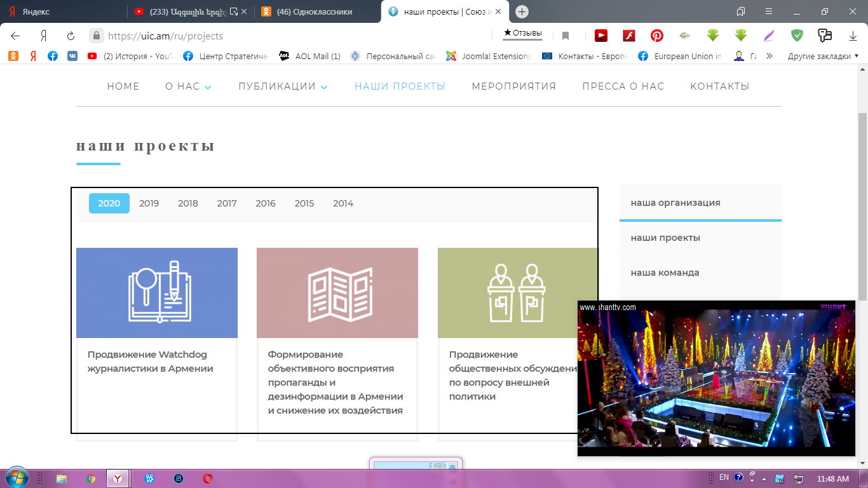Click наша команда in the sidebar

click(665, 273)
